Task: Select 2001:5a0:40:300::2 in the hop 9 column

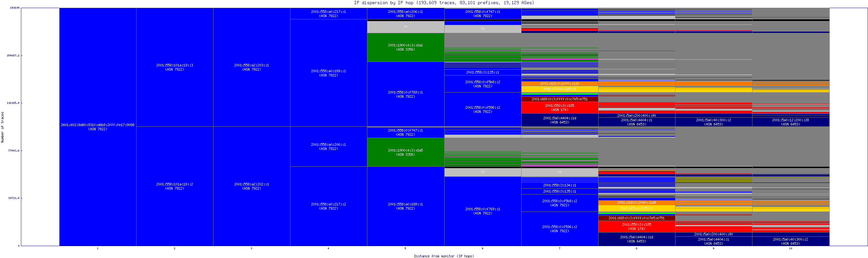Action: pos(713,122)
